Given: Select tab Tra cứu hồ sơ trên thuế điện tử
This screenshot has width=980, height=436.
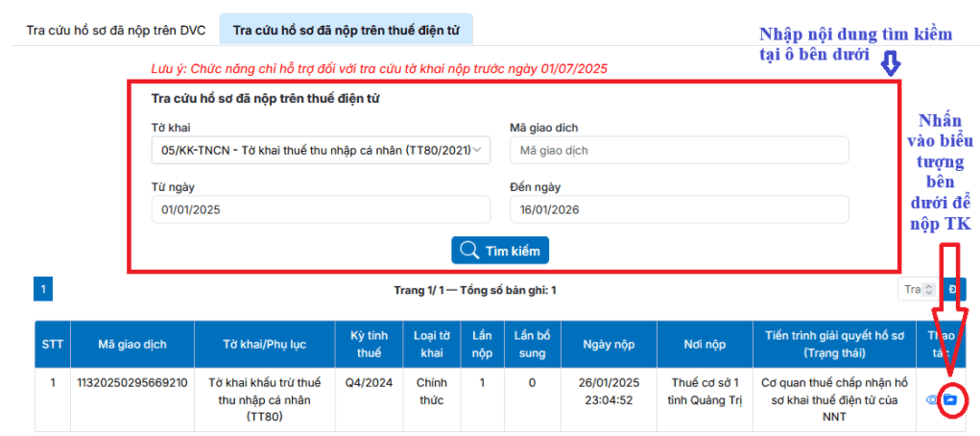Looking at the screenshot, I should tap(346, 30).
